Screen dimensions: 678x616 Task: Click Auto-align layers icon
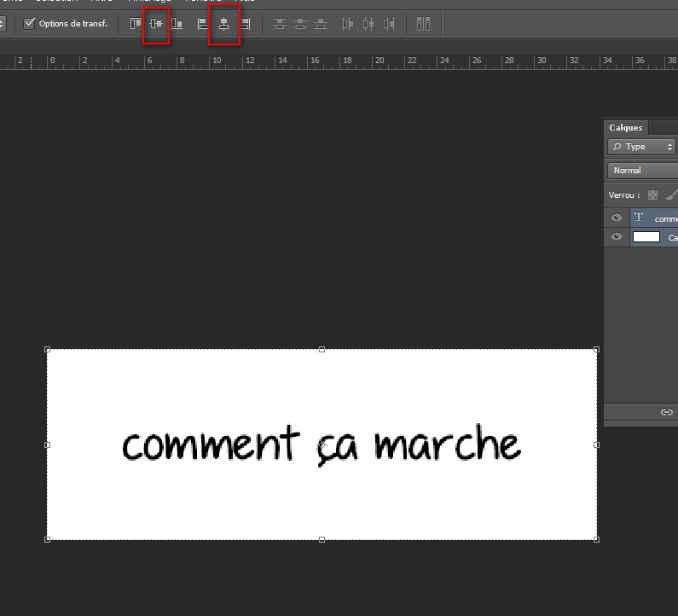pyautogui.click(x=423, y=24)
